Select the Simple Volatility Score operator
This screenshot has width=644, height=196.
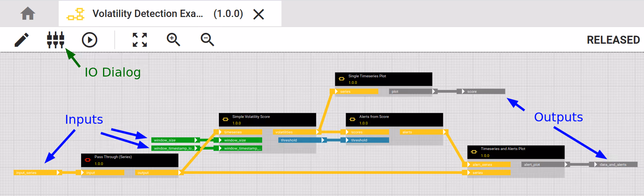pyautogui.click(x=267, y=120)
